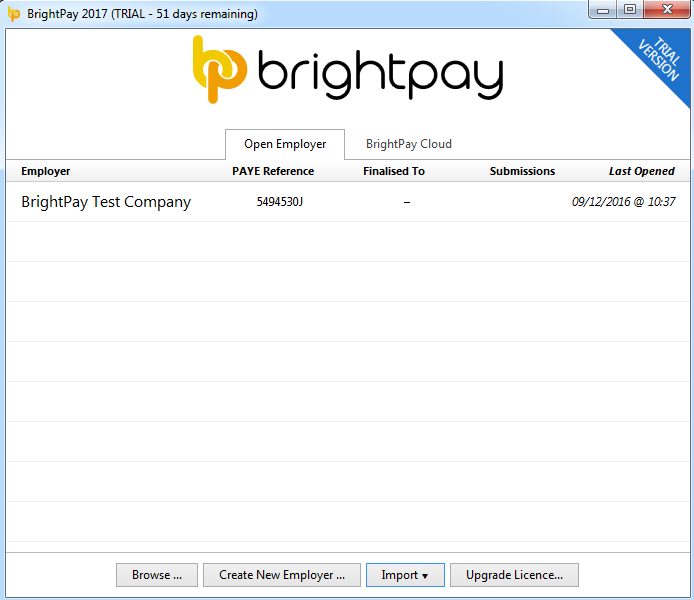Sort by the Submissions column header
The image size is (694, 600).
[522, 171]
